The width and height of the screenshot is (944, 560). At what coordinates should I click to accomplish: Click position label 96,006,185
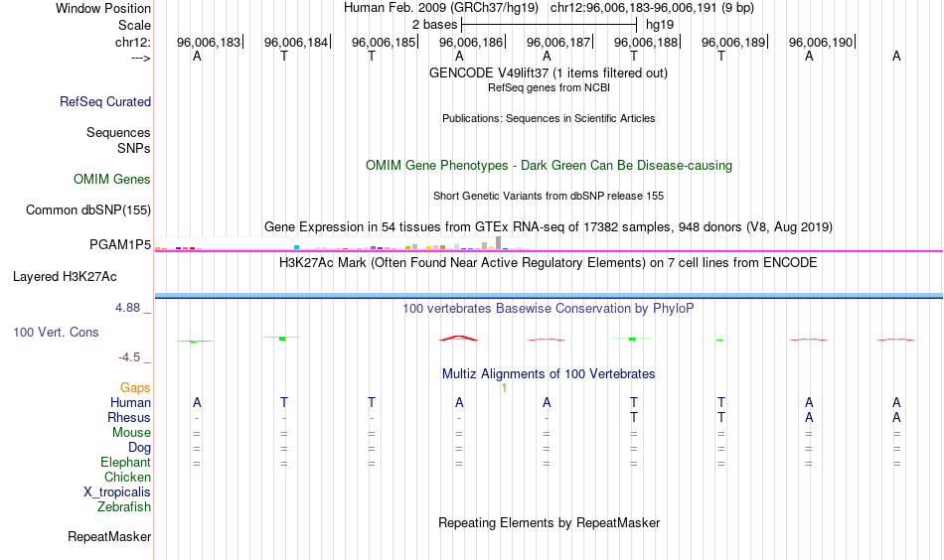(384, 42)
